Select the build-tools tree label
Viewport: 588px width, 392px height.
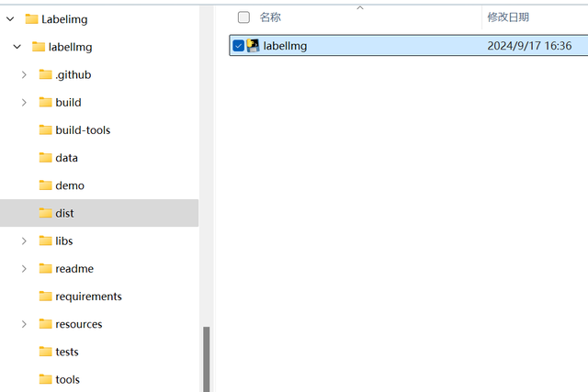pyautogui.click(x=83, y=130)
